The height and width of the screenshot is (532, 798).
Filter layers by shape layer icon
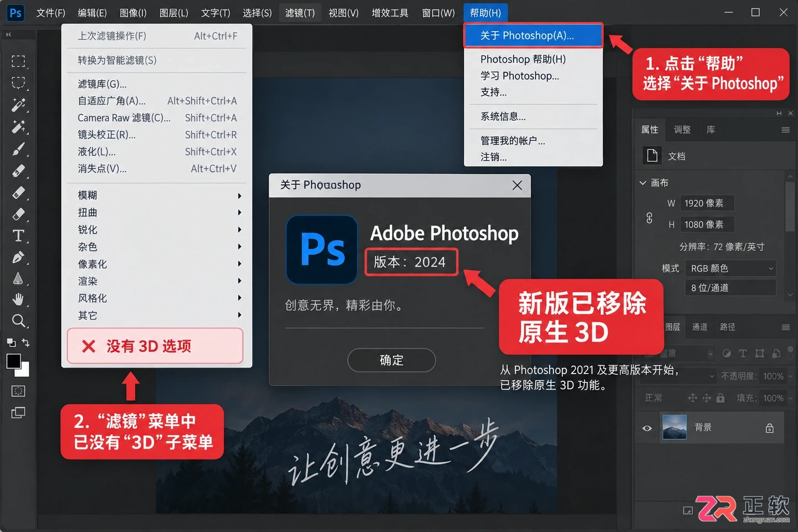pos(760,354)
